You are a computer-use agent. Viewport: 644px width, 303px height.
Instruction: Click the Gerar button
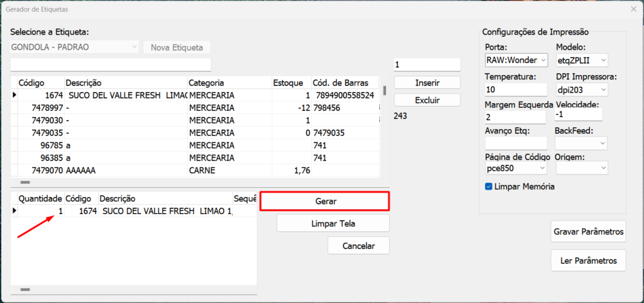[325, 201]
